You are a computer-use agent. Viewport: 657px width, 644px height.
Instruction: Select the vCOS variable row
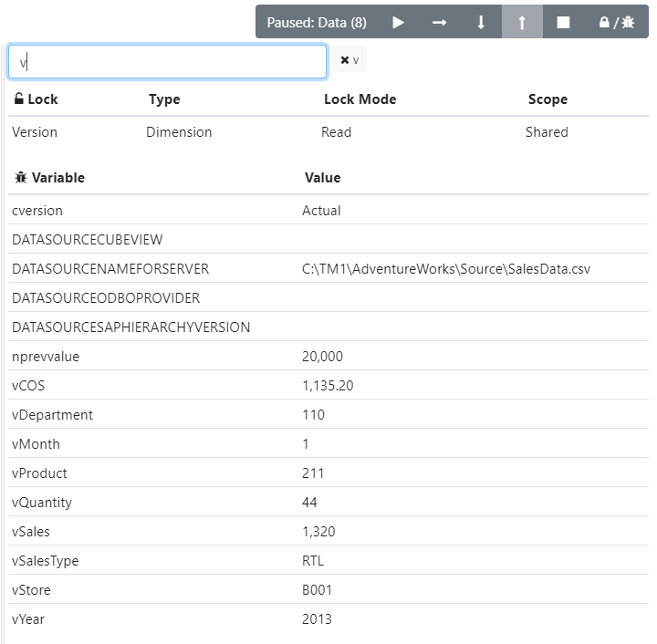coord(28,386)
